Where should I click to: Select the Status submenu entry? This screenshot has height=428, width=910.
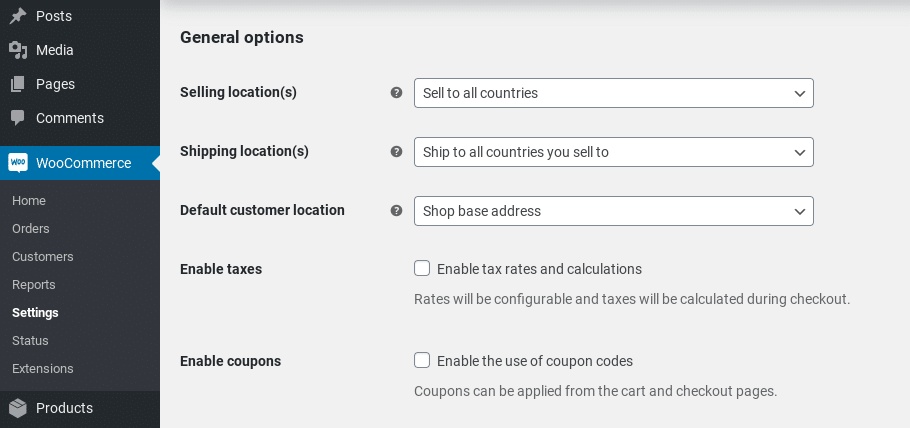[x=30, y=341]
